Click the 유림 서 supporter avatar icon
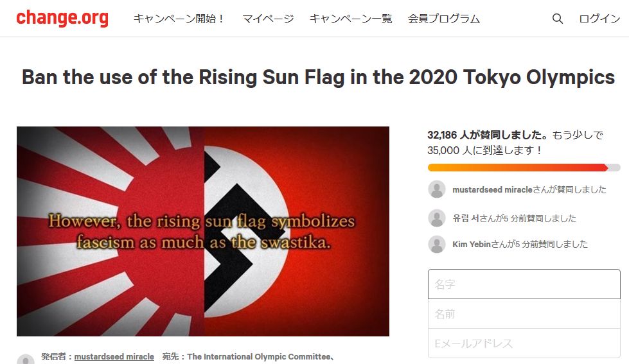The height and width of the screenshot is (364, 629). coord(437,218)
